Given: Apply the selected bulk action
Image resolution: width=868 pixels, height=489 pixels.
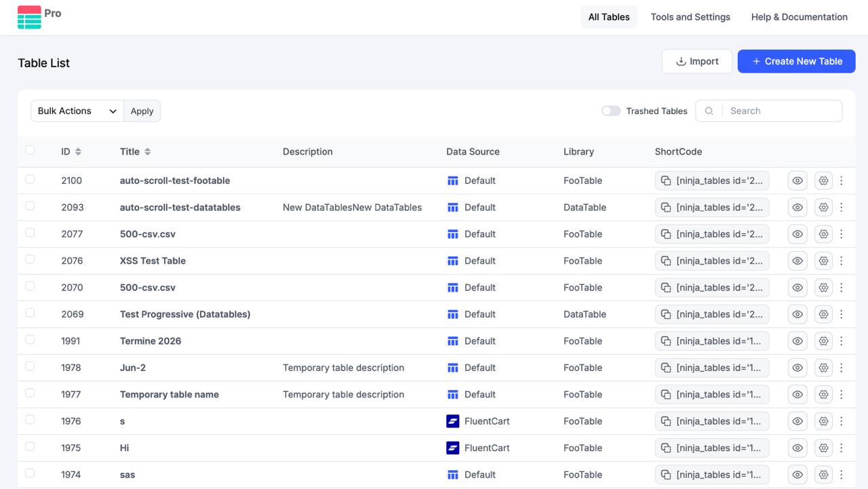Looking at the screenshot, I should (142, 111).
